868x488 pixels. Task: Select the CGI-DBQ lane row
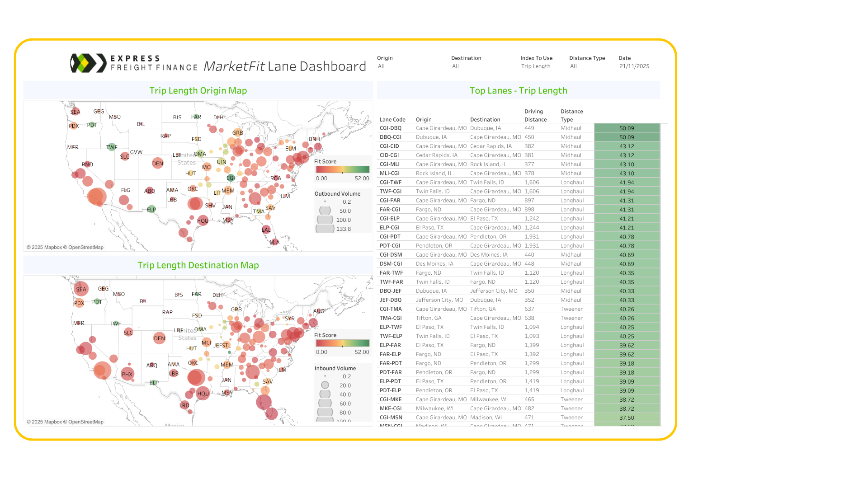(391, 128)
